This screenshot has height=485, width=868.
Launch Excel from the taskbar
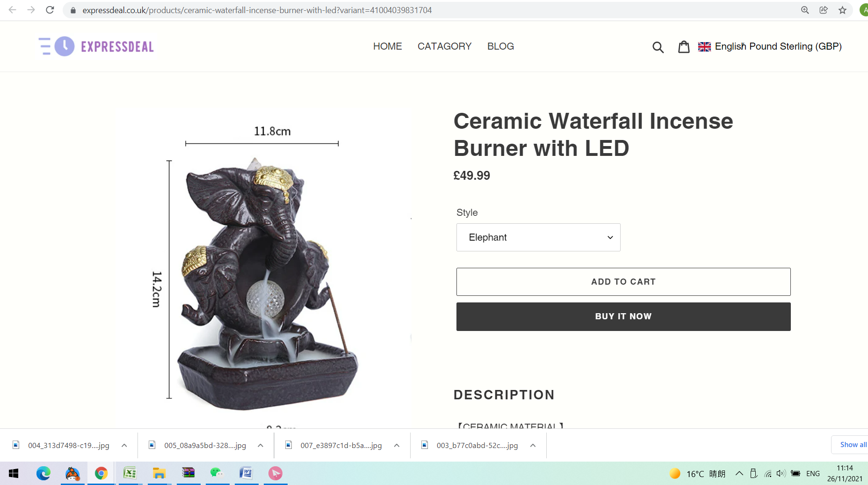click(x=130, y=473)
